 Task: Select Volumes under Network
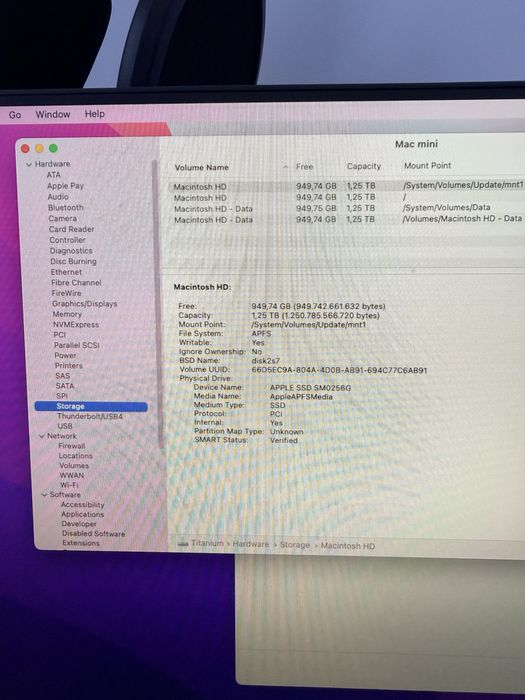pos(74,466)
